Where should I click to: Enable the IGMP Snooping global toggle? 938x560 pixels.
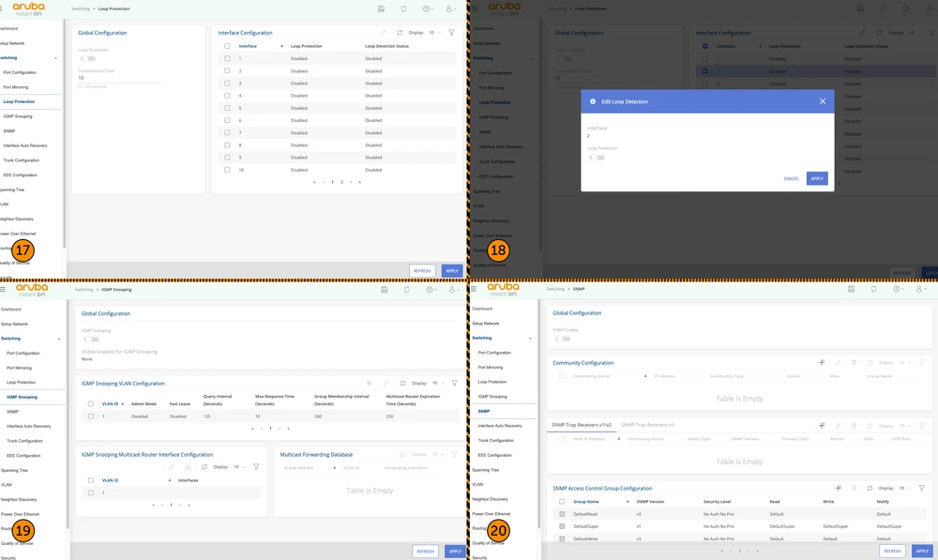89,339
